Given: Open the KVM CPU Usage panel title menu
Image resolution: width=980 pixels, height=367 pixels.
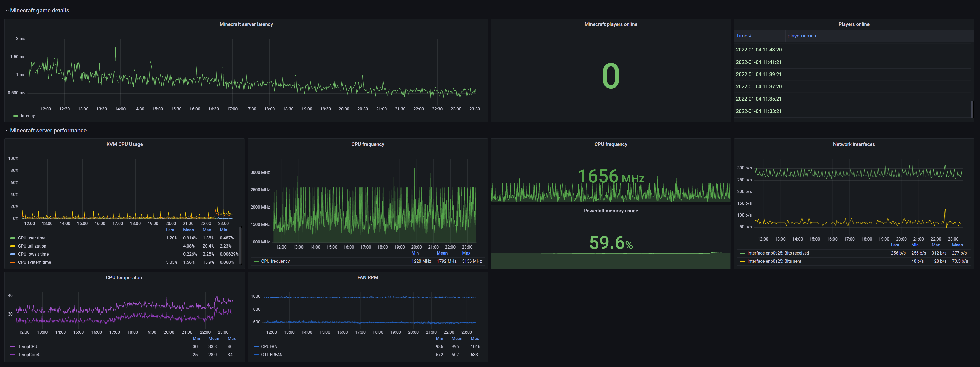Looking at the screenshot, I should coord(124,144).
